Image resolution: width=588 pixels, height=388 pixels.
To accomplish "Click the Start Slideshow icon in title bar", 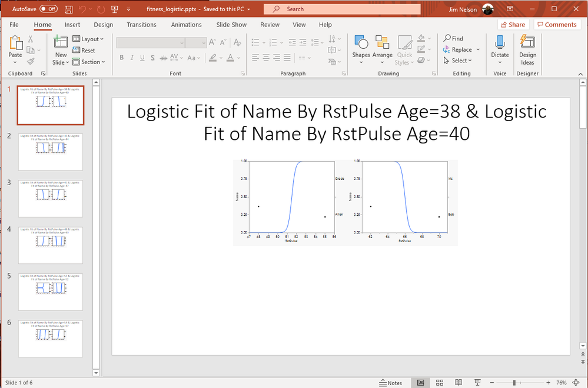I will [115, 9].
